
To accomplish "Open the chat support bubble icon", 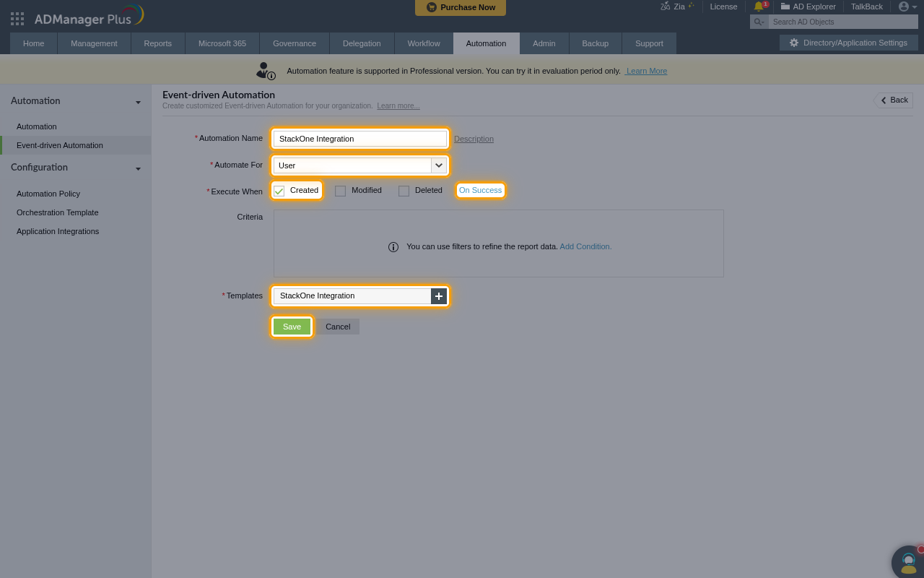I will coord(908,561).
